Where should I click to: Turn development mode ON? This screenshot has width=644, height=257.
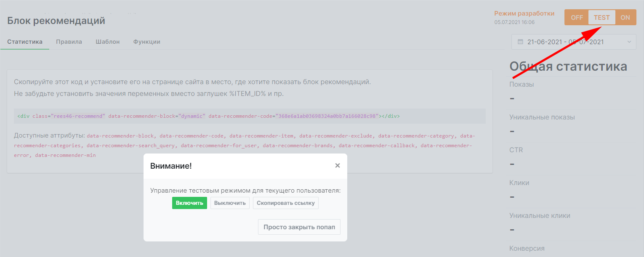625,17
